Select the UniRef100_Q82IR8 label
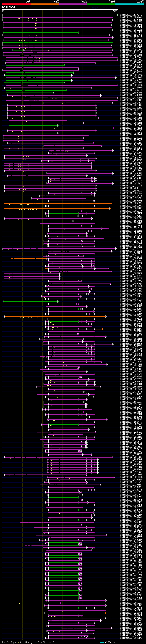 [131, 628]
